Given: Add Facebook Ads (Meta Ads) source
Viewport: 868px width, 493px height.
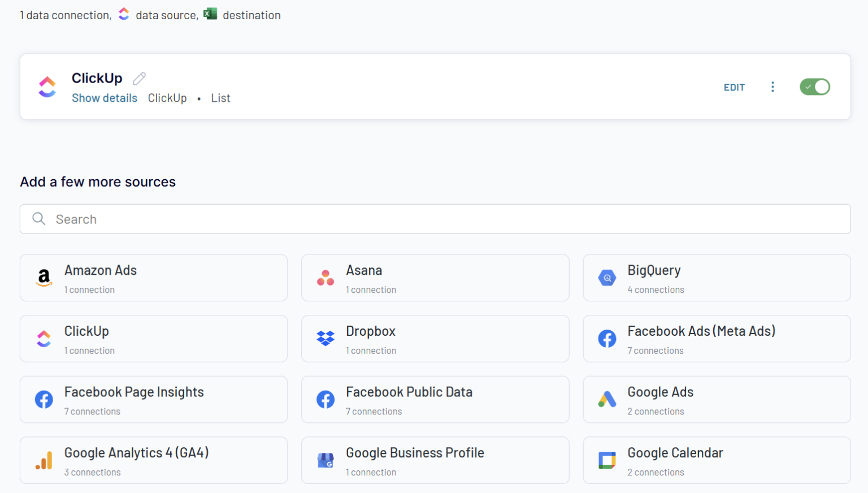Looking at the screenshot, I should pyautogui.click(x=717, y=339).
